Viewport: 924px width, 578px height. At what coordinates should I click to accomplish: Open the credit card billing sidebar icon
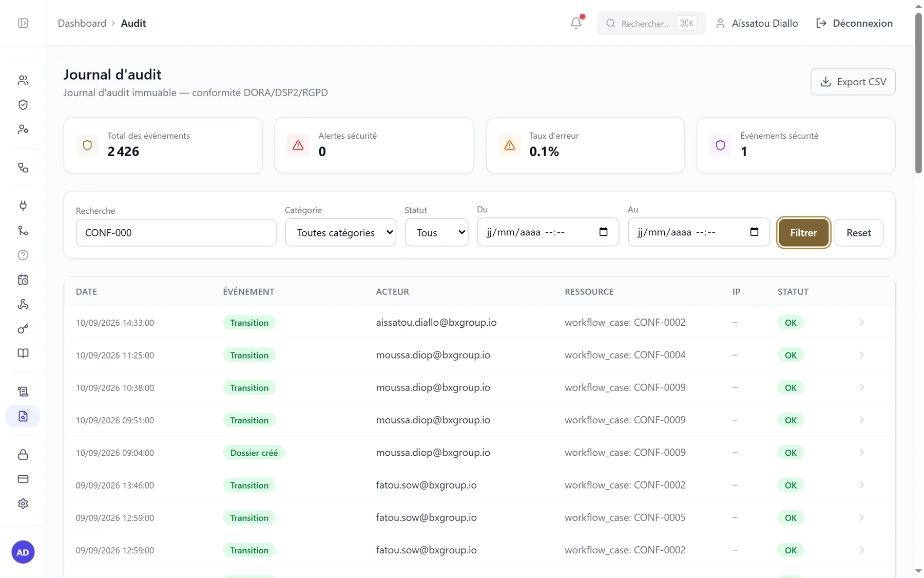23,479
